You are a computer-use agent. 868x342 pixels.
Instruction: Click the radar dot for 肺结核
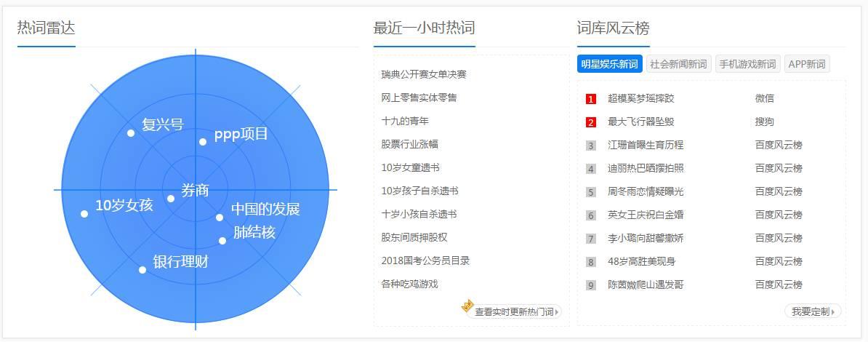tap(222, 241)
